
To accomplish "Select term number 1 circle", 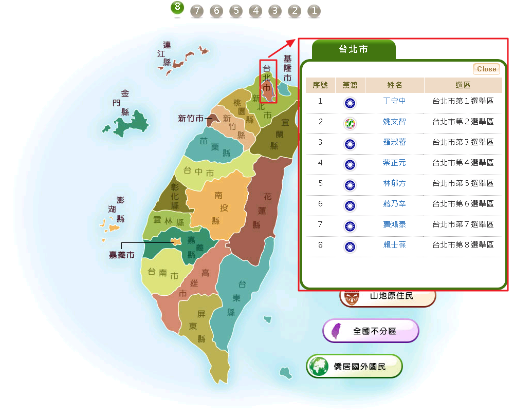I will click(314, 11).
